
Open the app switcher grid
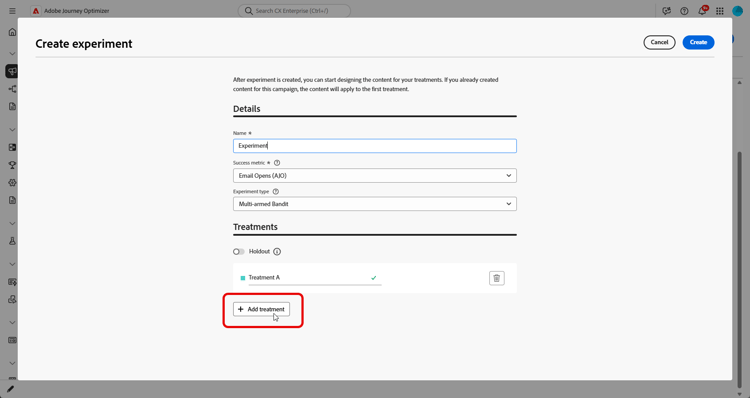point(720,11)
